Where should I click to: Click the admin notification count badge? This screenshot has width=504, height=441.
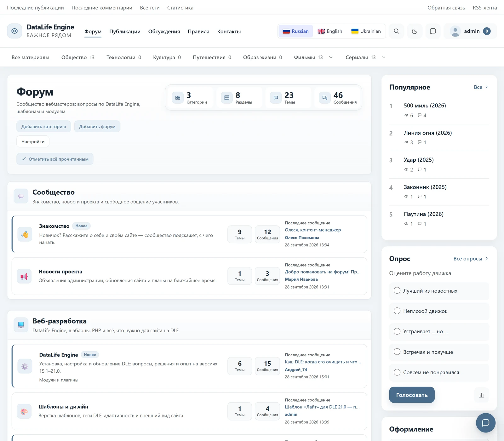point(487,31)
